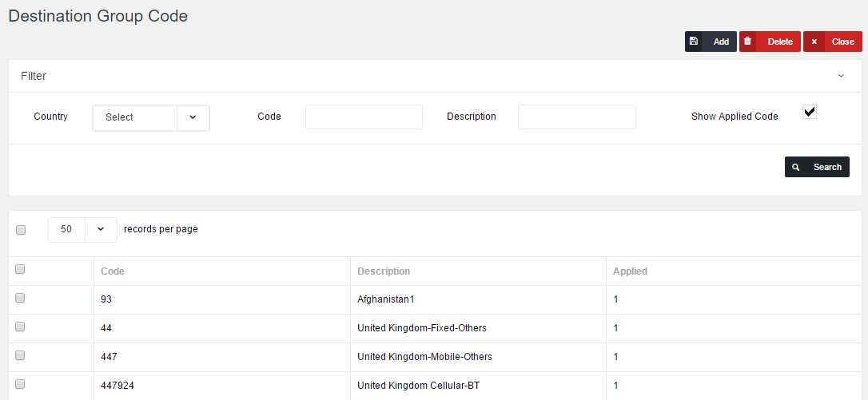This screenshot has height=400, width=868.
Task: Click the X icon on Close button
Action: pos(814,42)
